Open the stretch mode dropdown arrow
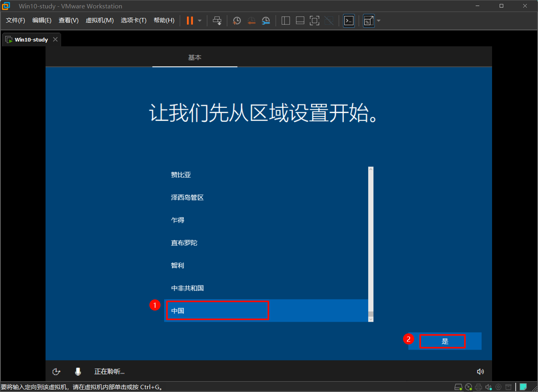 (x=378, y=20)
